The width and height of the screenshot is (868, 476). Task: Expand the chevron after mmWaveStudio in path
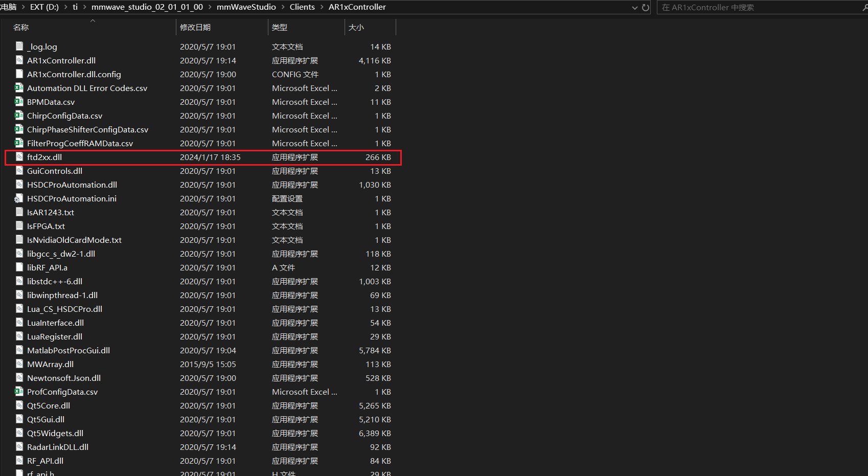pyautogui.click(x=283, y=7)
